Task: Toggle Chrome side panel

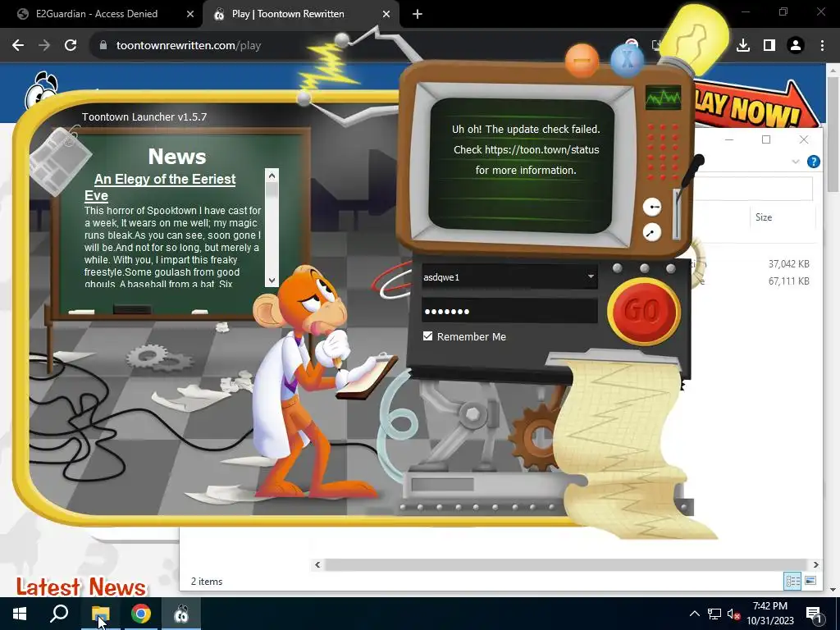Action: pyautogui.click(x=769, y=46)
